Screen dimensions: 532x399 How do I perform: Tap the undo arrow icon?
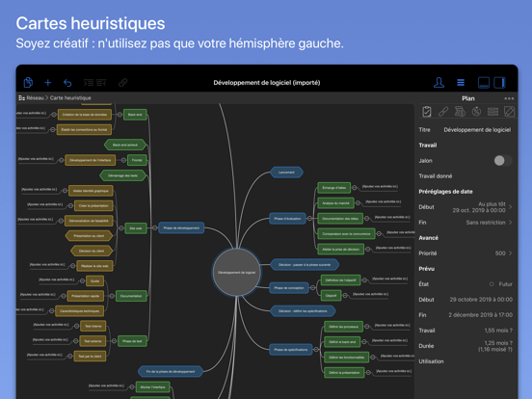click(67, 83)
